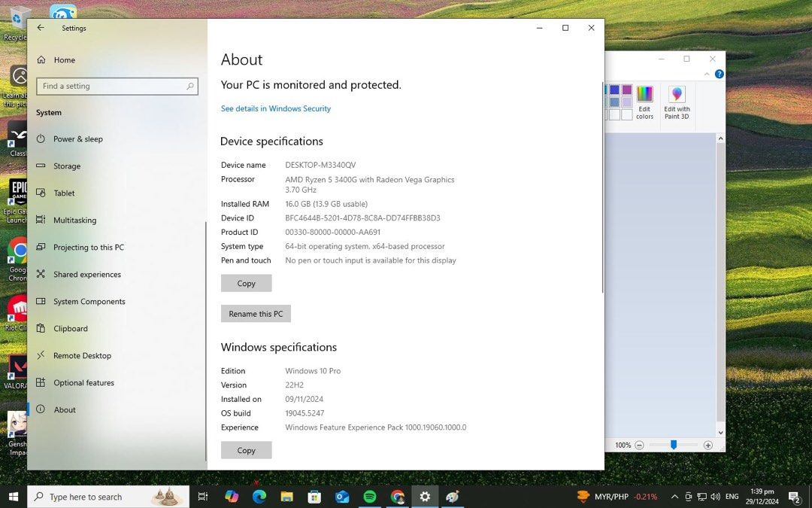Launch Copilot from the taskbar
The image size is (812, 508).
coord(232,497)
